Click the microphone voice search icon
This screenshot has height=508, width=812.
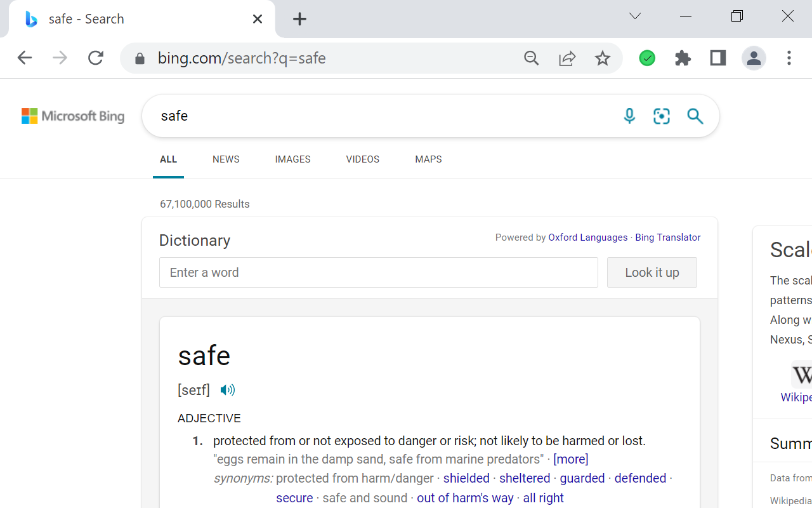pyautogui.click(x=629, y=116)
